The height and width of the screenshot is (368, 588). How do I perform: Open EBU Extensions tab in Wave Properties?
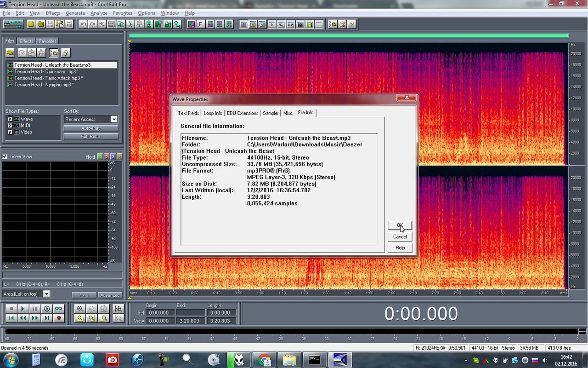[x=243, y=113]
